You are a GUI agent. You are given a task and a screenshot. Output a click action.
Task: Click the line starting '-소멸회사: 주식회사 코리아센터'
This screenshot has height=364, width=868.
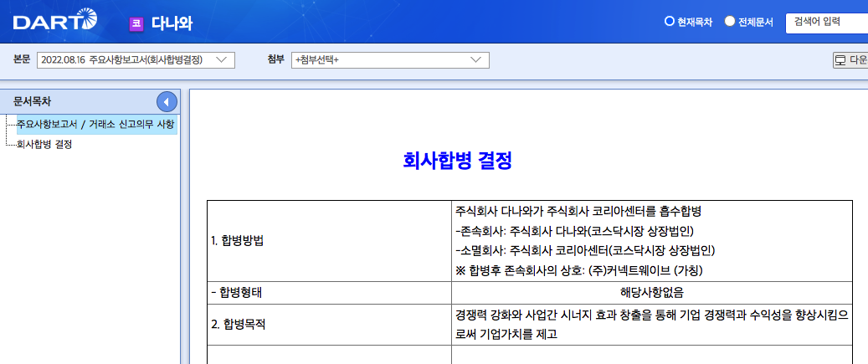(x=586, y=250)
